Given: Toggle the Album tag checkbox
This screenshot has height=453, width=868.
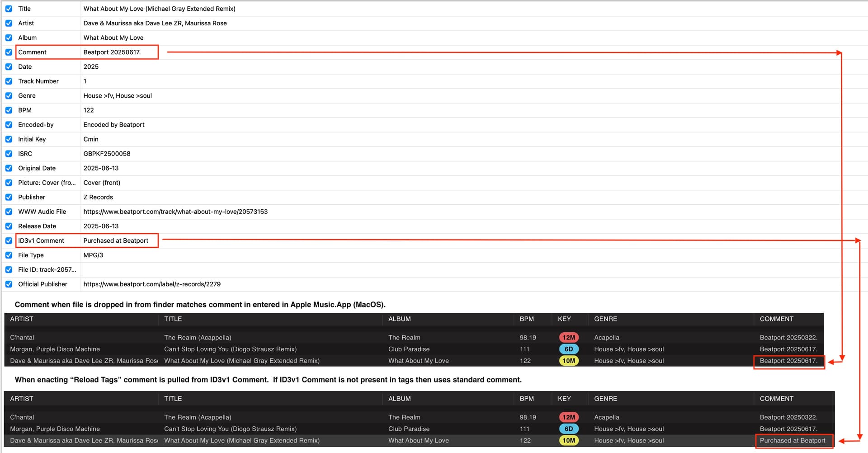Looking at the screenshot, I should (x=9, y=38).
